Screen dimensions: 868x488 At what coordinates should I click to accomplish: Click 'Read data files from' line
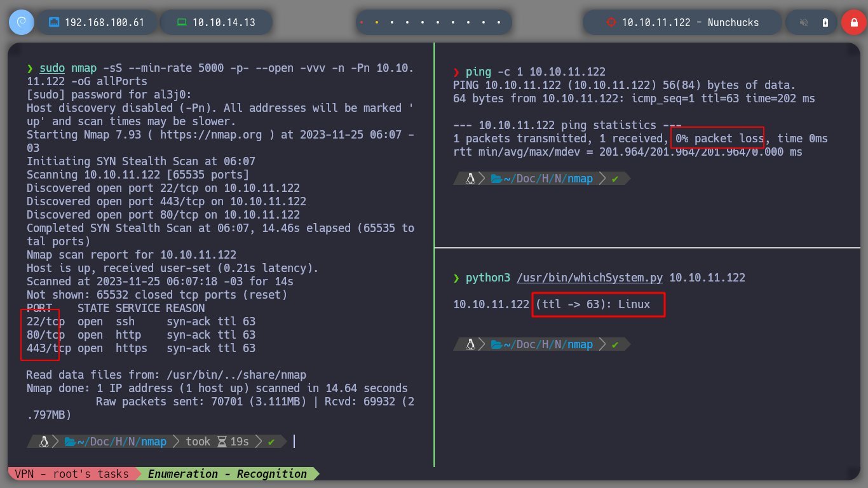(x=166, y=375)
